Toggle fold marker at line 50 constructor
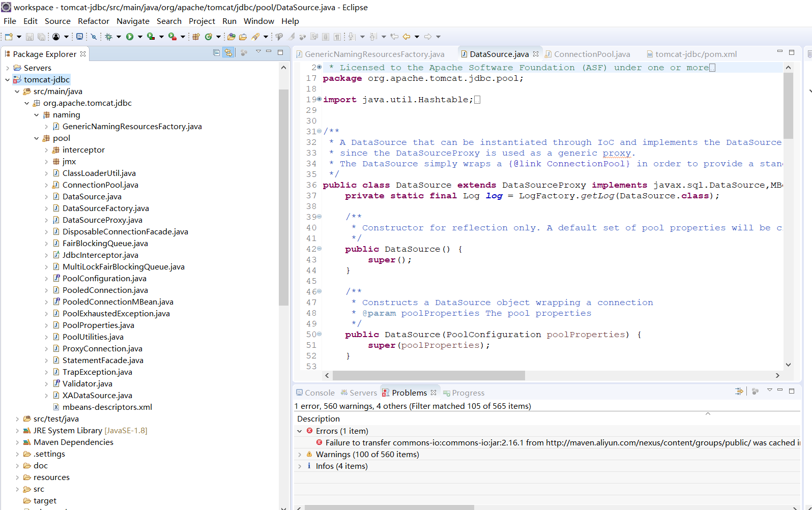This screenshot has width=812, height=510. [320, 334]
